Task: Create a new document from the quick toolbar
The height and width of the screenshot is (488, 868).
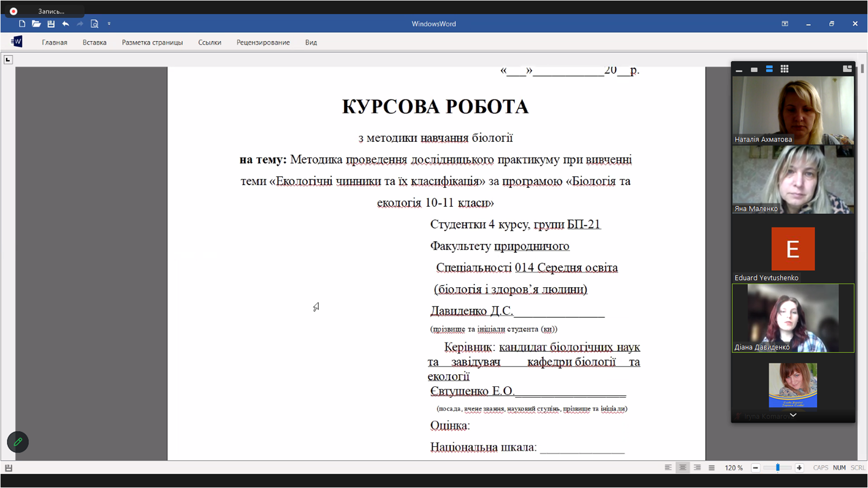Action: [22, 24]
